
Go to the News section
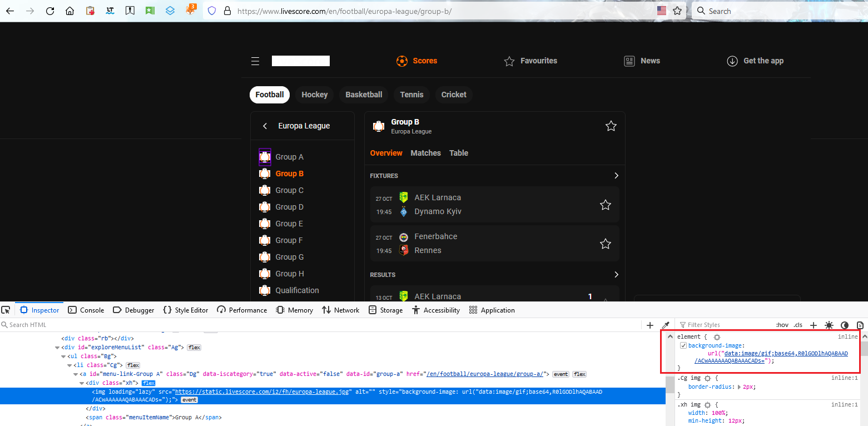pos(642,61)
